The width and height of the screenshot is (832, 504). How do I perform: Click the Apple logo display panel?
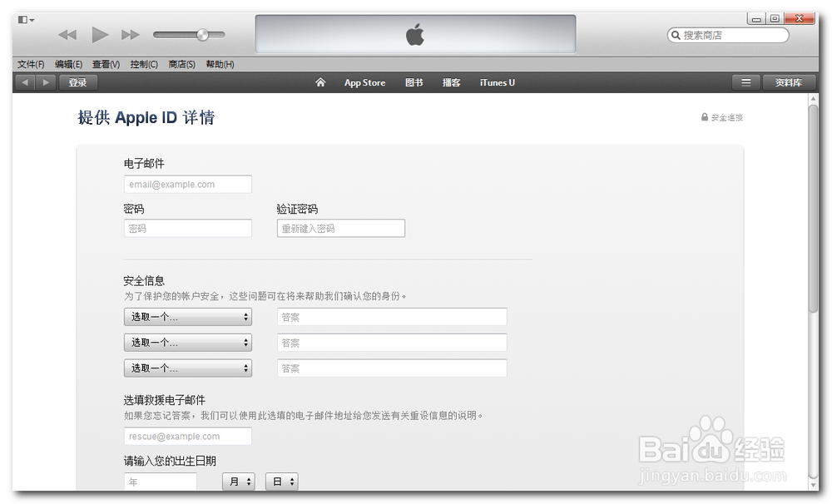point(415,34)
